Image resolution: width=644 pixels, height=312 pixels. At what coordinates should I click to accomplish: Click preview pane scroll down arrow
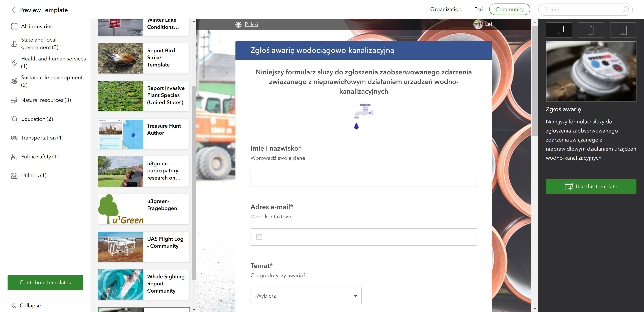point(535,308)
